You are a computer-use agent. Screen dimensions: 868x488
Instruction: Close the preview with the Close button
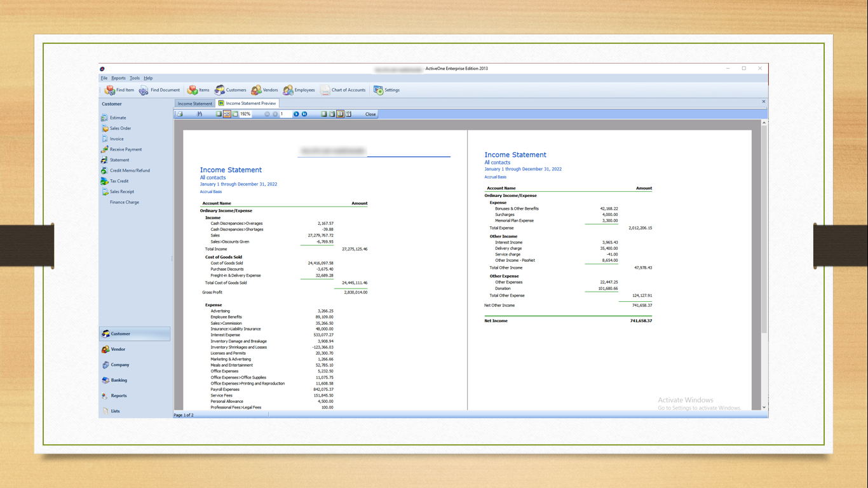pos(370,114)
